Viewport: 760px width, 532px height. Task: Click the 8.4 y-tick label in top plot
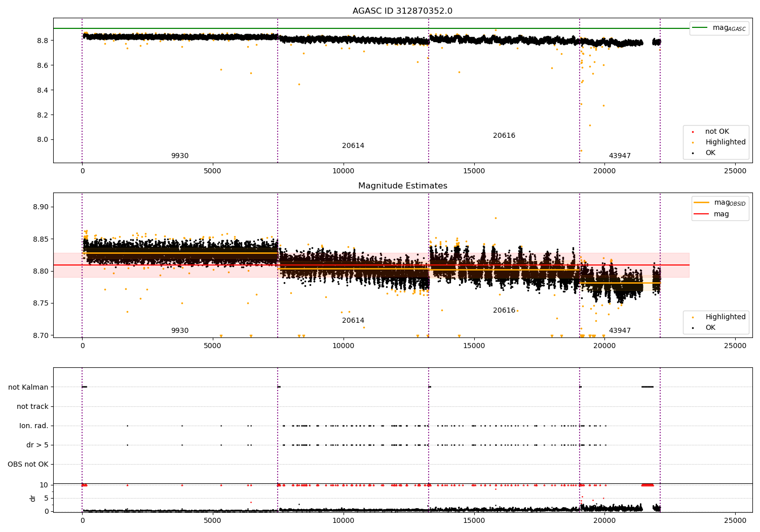(x=43, y=90)
